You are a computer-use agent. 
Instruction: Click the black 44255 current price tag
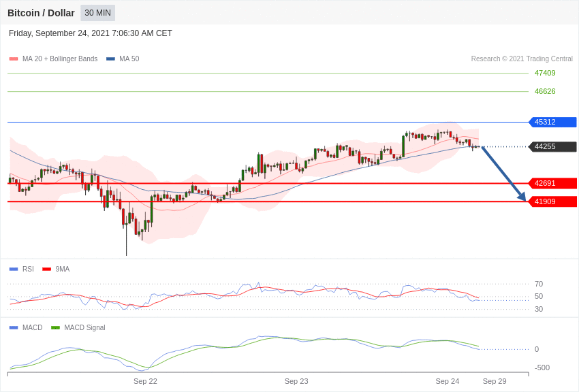(x=552, y=147)
